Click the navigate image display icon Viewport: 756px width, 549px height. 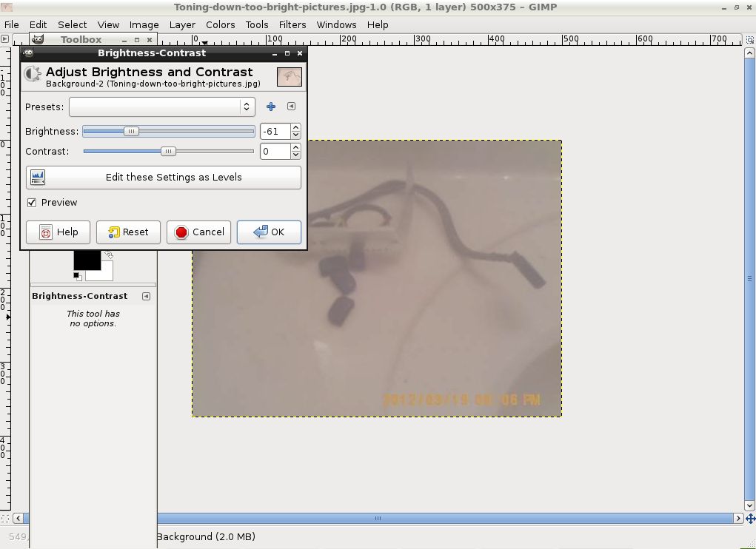pyautogui.click(x=750, y=519)
